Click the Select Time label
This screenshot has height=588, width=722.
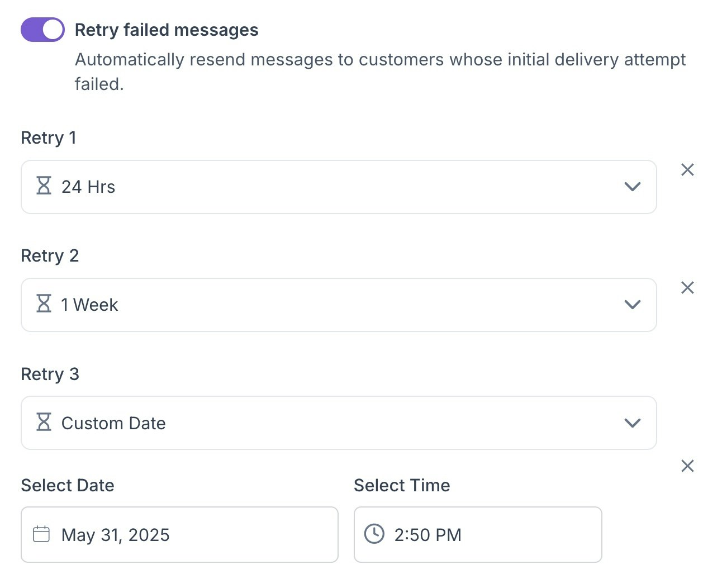[x=402, y=485]
